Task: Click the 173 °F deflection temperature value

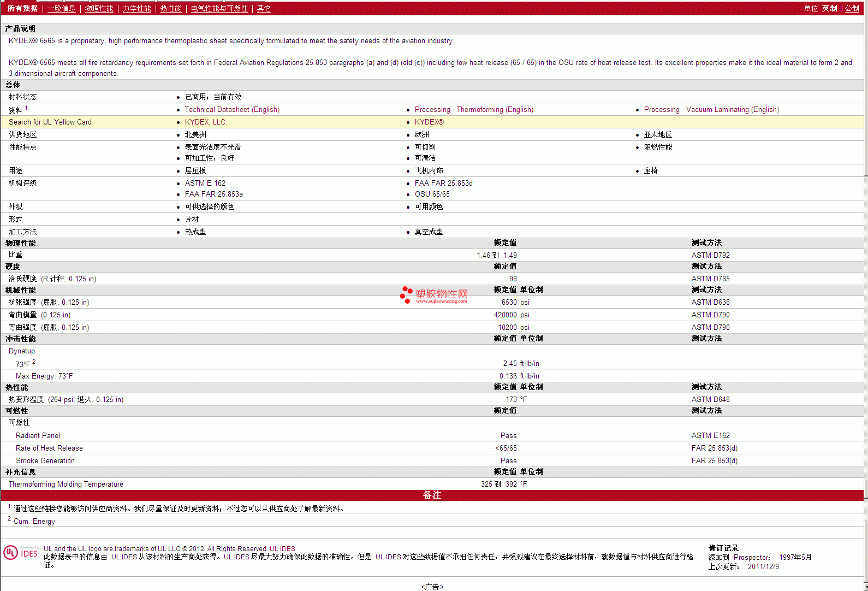Action: point(516,399)
